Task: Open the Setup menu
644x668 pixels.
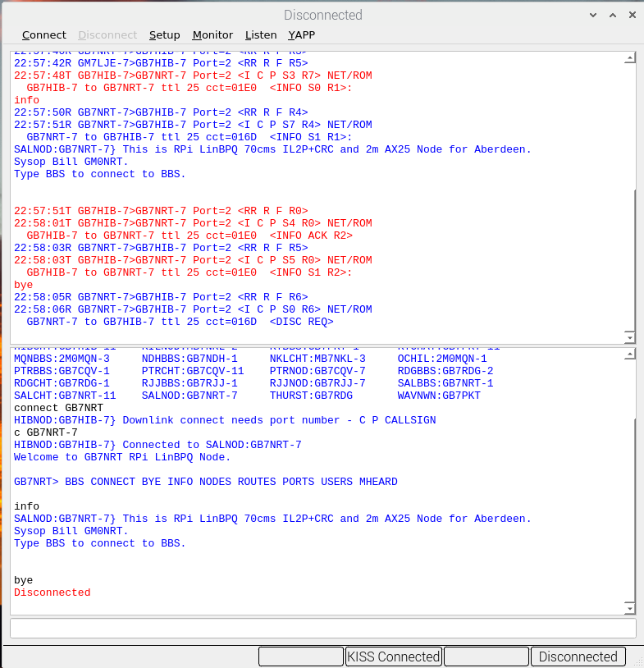Action: click(164, 34)
